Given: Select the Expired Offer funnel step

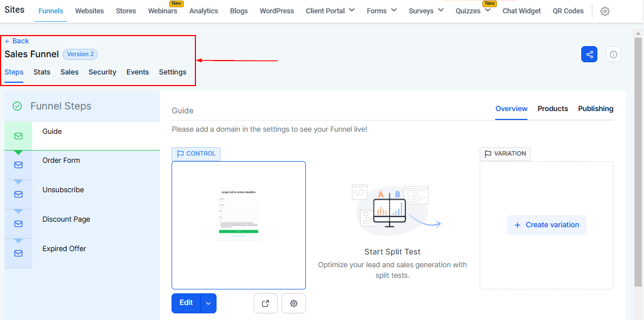Looking at the screenshot, I should click(x=82, y=253).
